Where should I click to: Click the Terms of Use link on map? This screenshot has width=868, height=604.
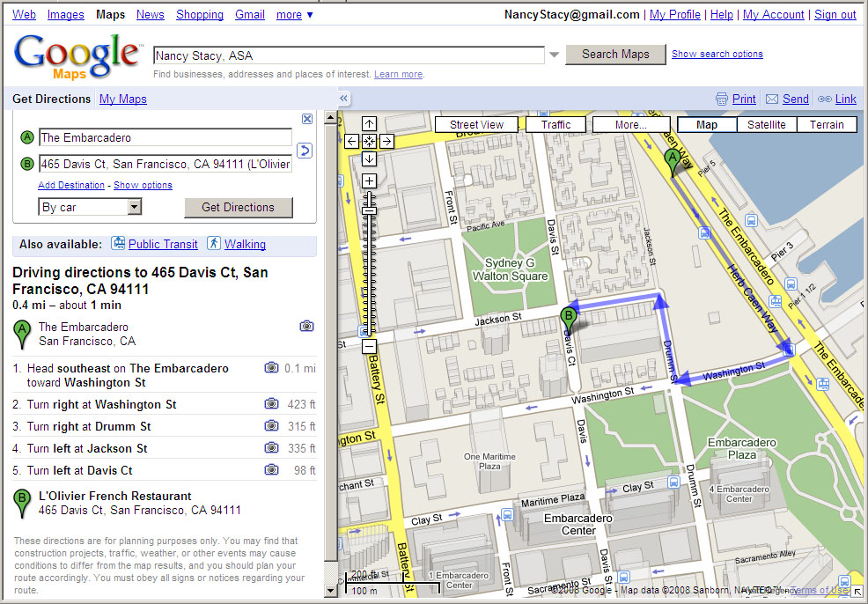(x=818, y=590)
